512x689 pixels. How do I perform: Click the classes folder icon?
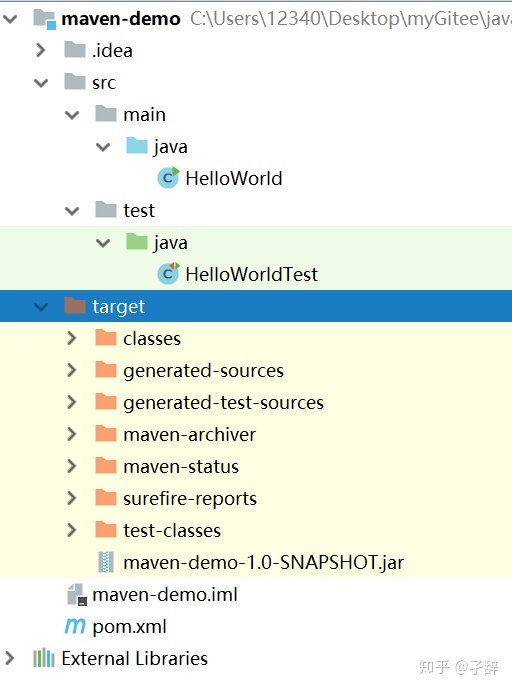(106, 337)
